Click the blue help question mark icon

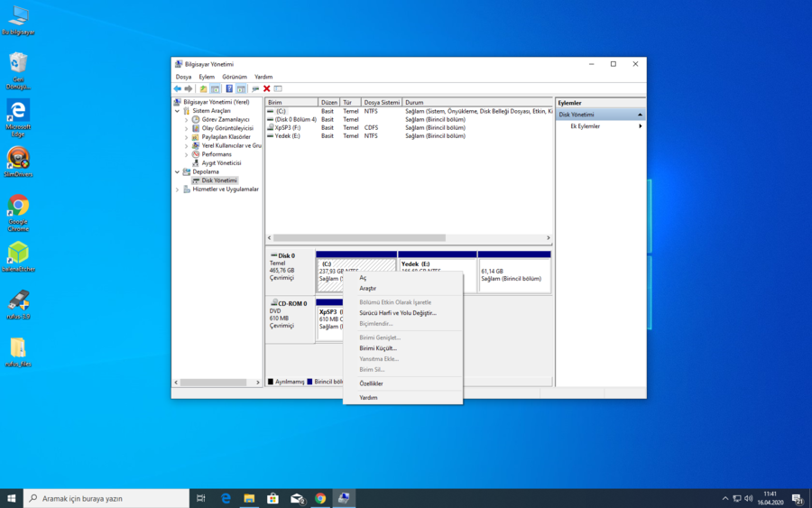[x=229, y=88]
